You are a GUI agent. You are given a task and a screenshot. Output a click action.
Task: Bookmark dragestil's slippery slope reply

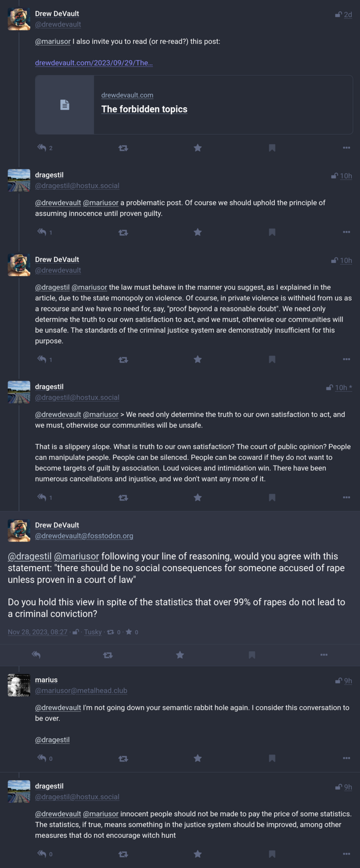pos(272,498)
